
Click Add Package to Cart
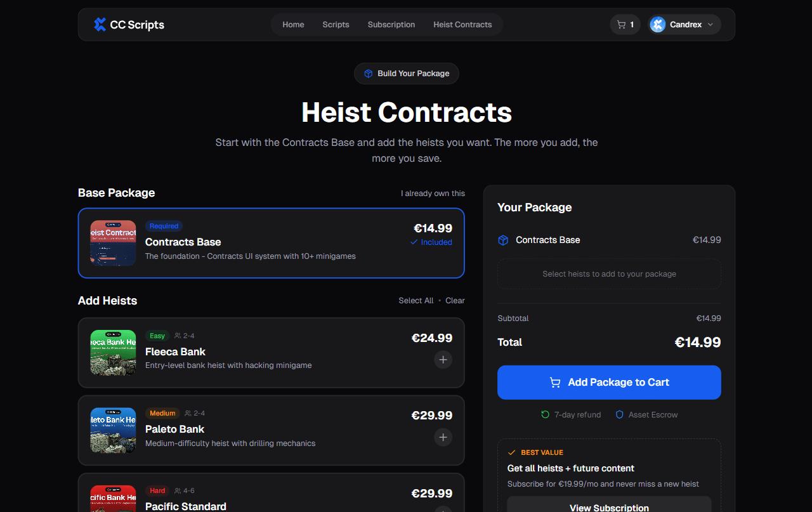pyautogui.click(x=609, y=382)
